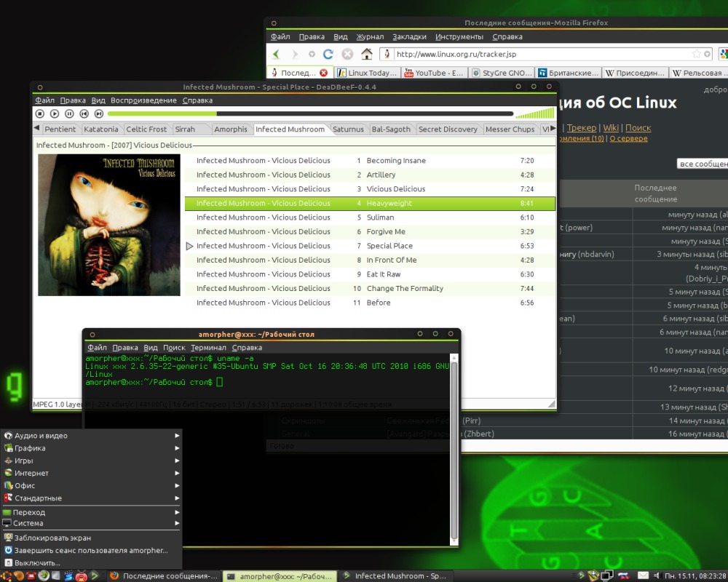Skip to previous track in DeaDBeeF
The width and height of the screenshot is (728, 582).
tap(84, 113)
